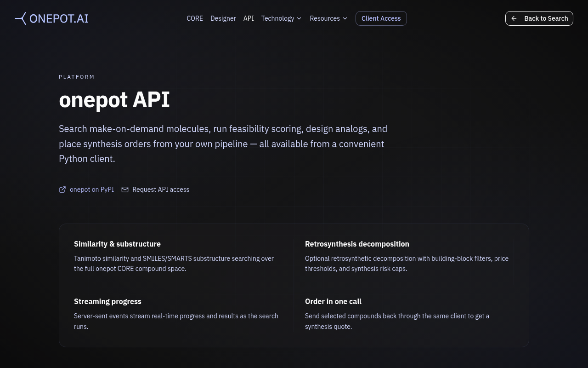Click the Similarity & substructure heading
The height and width of the screenshot is (368, 588).
(x=117, y=244)
